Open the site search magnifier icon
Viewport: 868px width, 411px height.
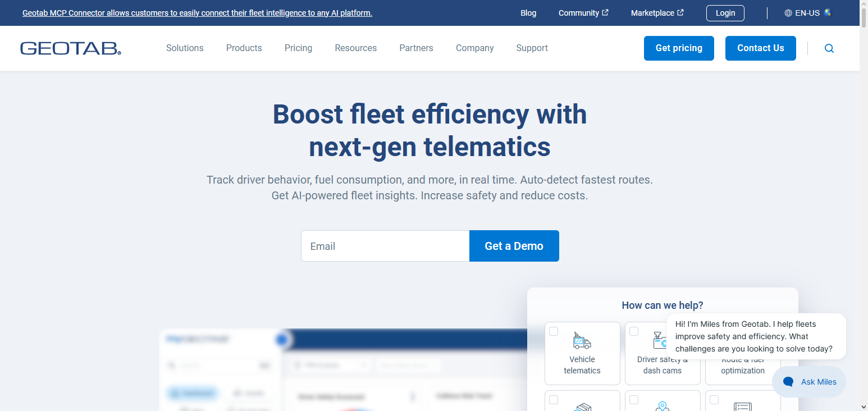click(x=829, y=48)
